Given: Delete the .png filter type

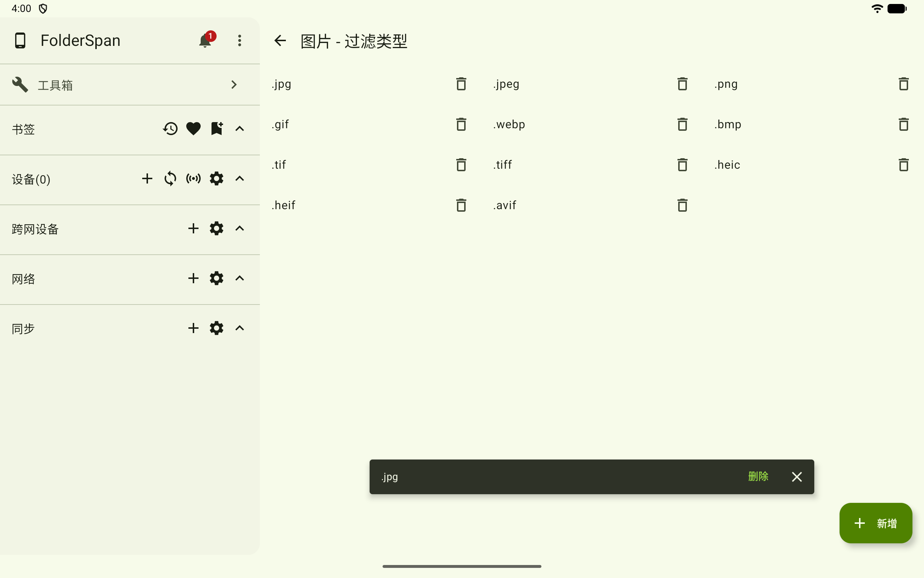Looking at the screenshot, I should coord(903,84).
